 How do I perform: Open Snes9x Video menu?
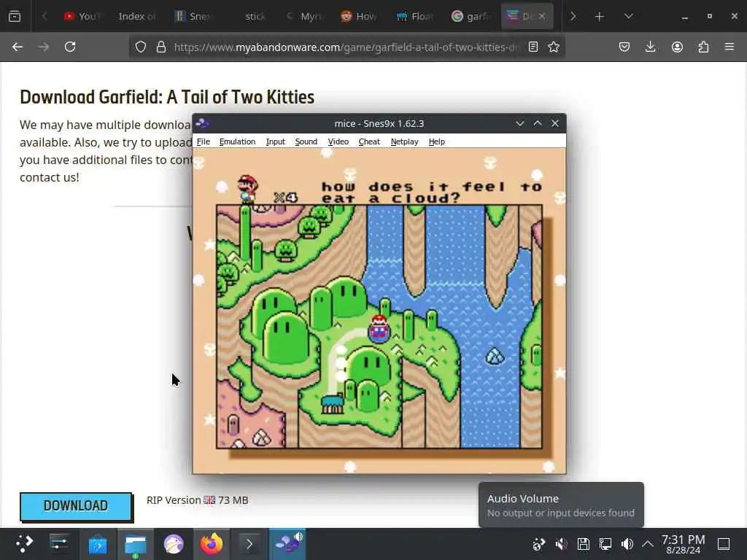(x=338, y=141)
